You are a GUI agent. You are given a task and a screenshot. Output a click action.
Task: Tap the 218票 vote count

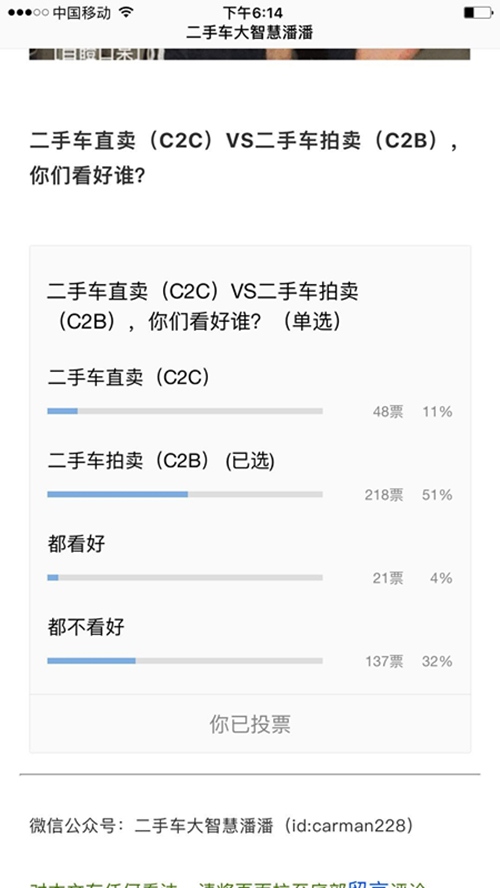pyautogui.click(x=384, y=495)
